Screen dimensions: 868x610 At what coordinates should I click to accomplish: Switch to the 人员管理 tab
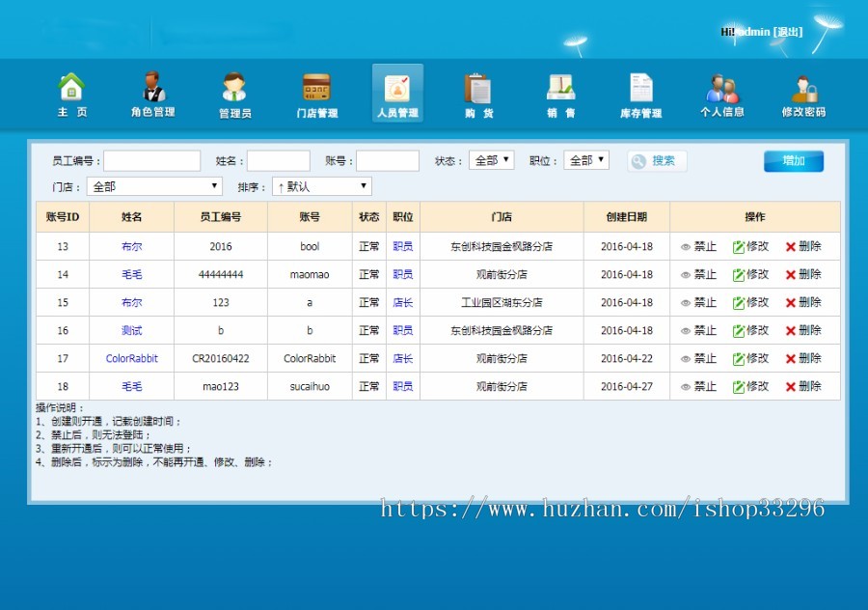397,92
